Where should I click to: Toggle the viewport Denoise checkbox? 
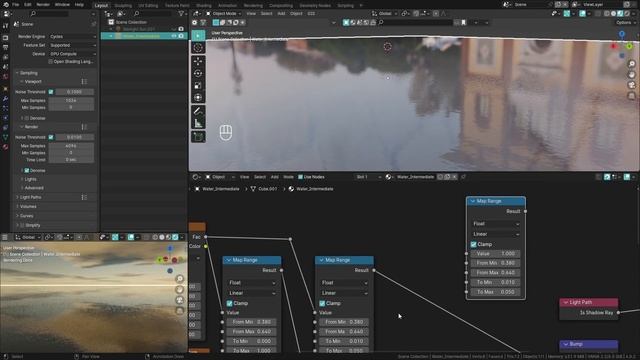point(27,118)
